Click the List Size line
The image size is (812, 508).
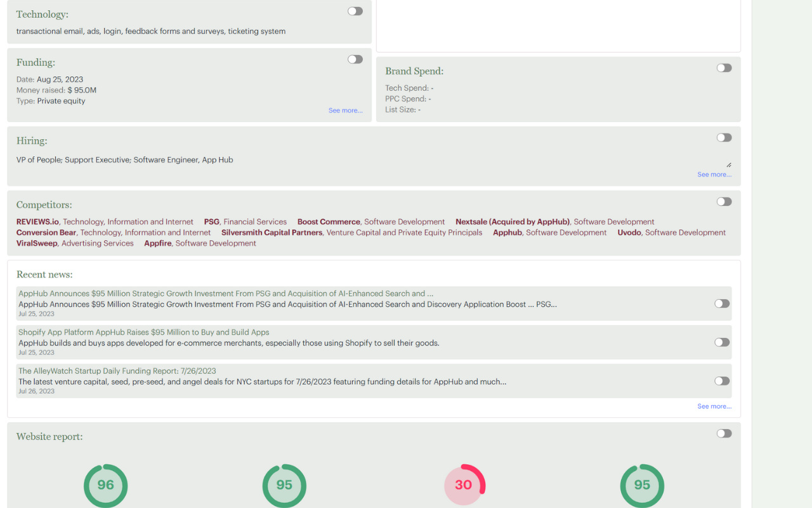[x=403, y=110]
